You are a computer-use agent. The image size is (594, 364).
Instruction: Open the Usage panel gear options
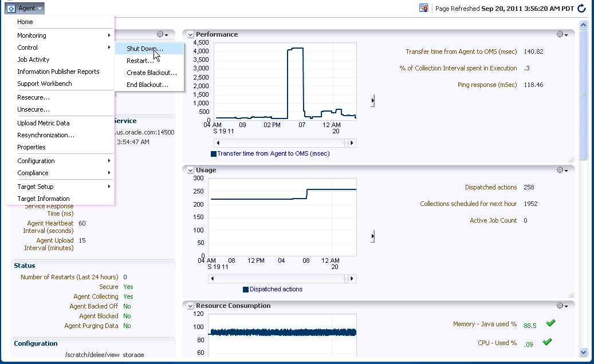[x=562, y=170]
